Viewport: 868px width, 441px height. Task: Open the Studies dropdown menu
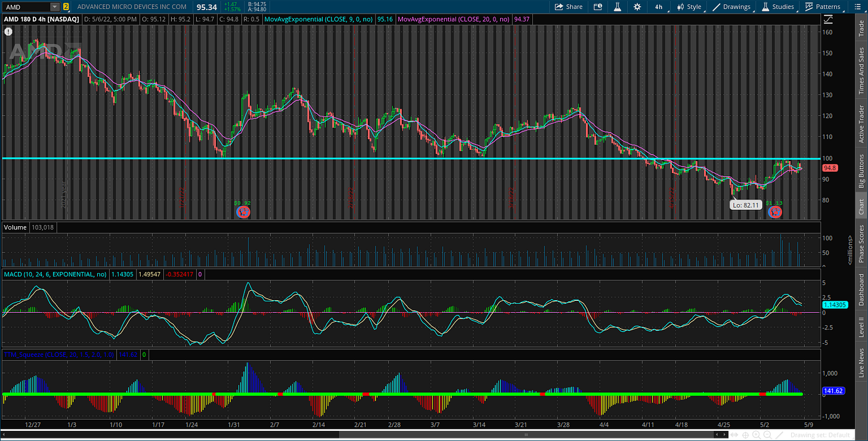(778, 7)
